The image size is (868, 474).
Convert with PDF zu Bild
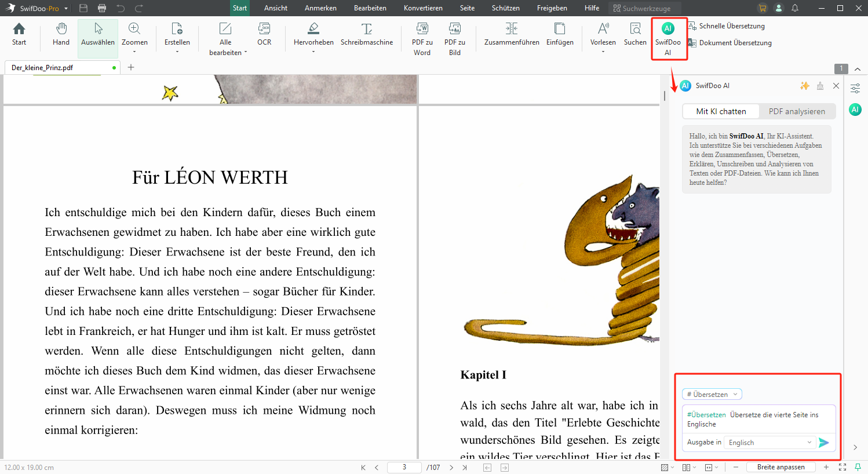point(455,39)
